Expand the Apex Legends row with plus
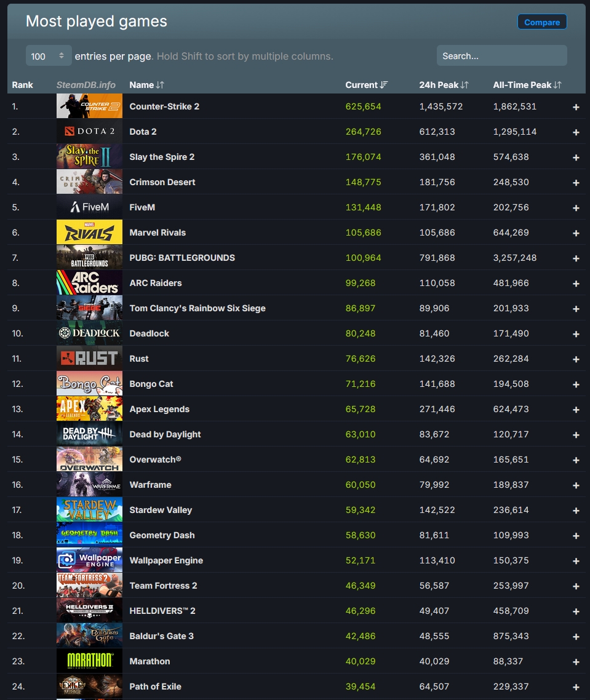 click(x=576, y=410)
